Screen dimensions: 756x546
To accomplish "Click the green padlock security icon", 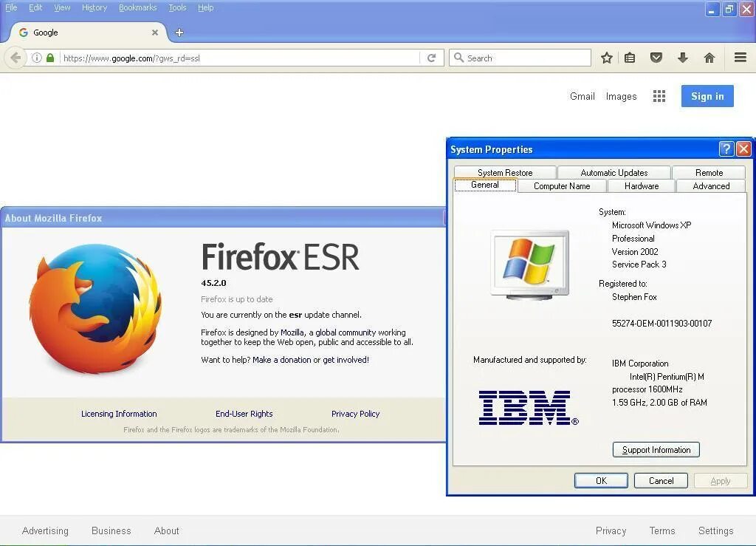I will click(50, 58).
